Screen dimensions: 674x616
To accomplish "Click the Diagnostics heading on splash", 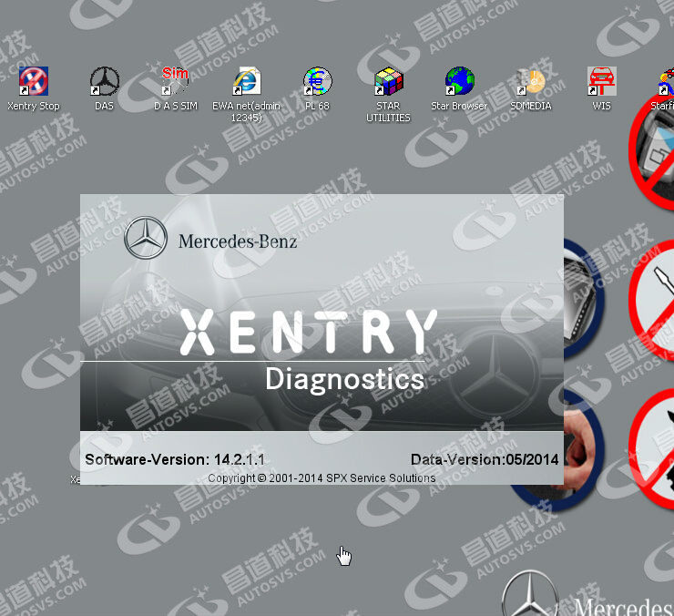I will coord(344,380).
